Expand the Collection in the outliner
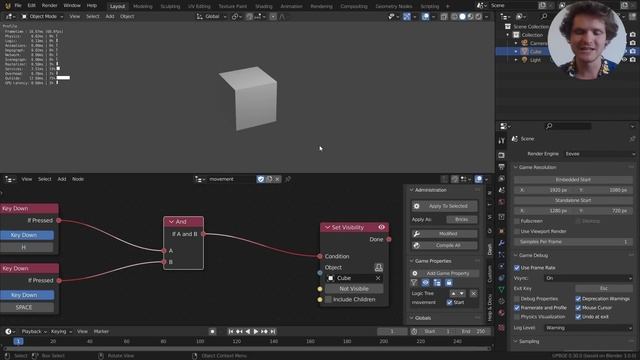Screen dimensions: 640x360 click(508, 35)
